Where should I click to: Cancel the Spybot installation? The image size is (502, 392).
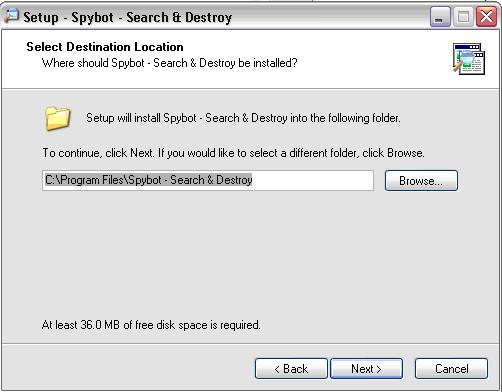tap(451, 369)
